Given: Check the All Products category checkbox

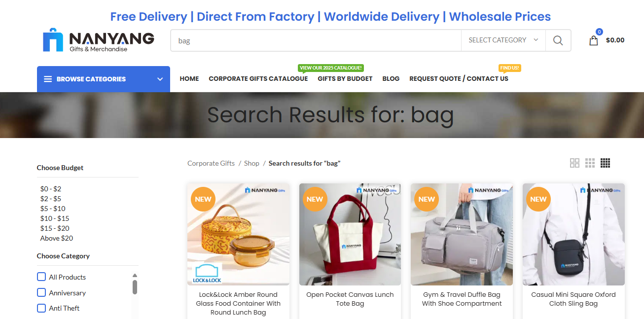Looking at the screenshot, I should 41,277.
